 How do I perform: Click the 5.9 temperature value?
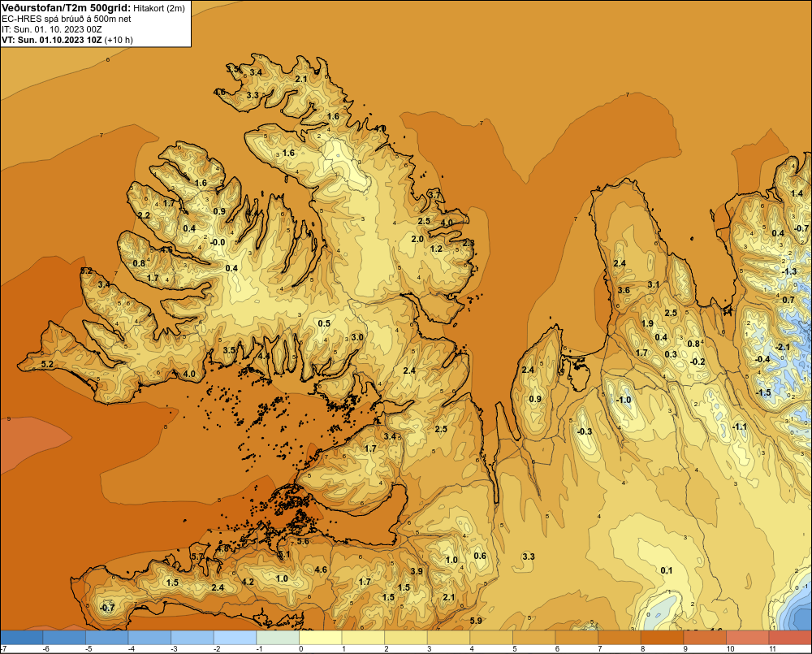click(476, 621)
